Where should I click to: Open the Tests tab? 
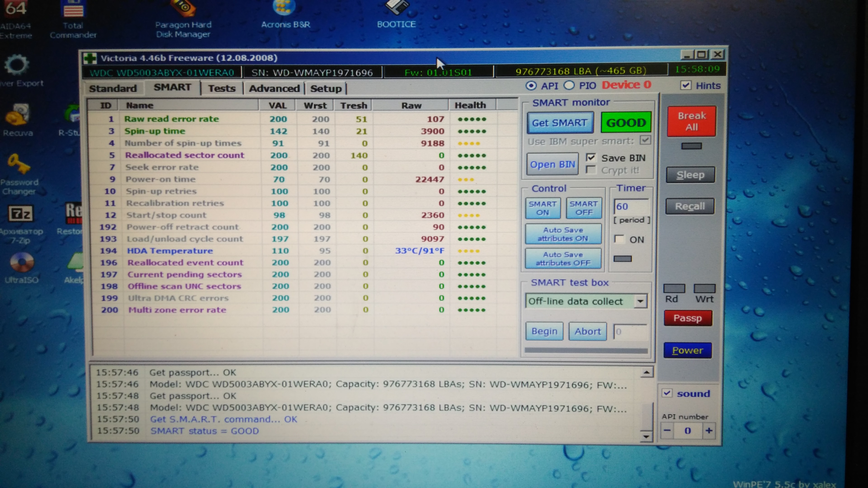(222, 88)
